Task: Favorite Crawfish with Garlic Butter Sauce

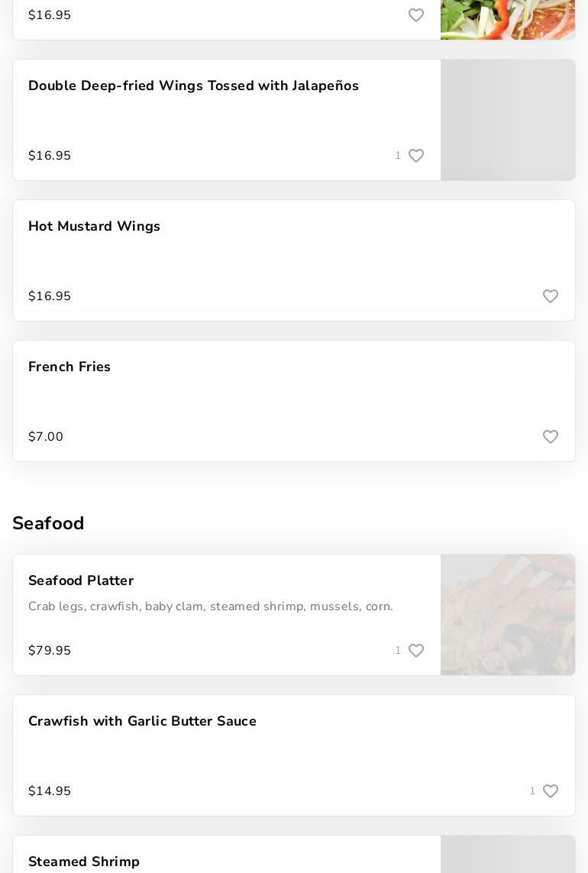Action: 551,791
